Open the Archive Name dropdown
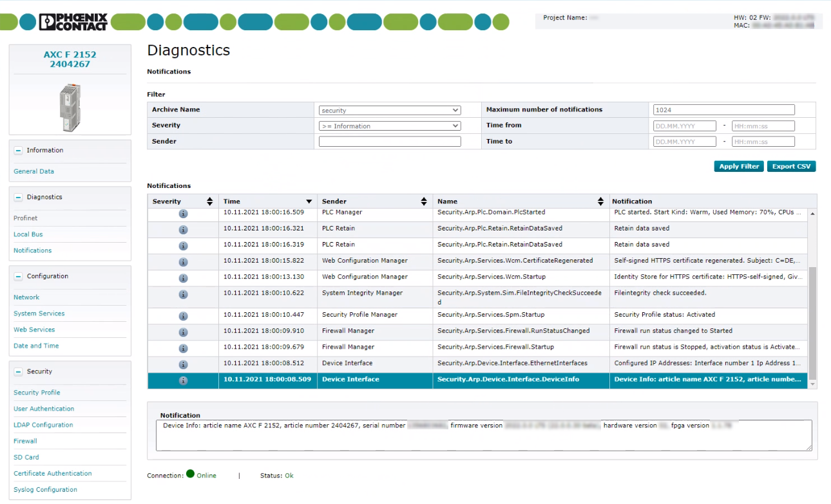 click(390, 110)
